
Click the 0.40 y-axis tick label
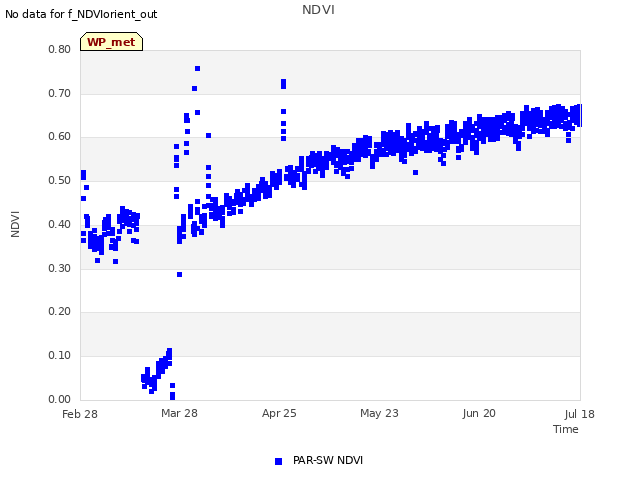click(x=60, y=224)
